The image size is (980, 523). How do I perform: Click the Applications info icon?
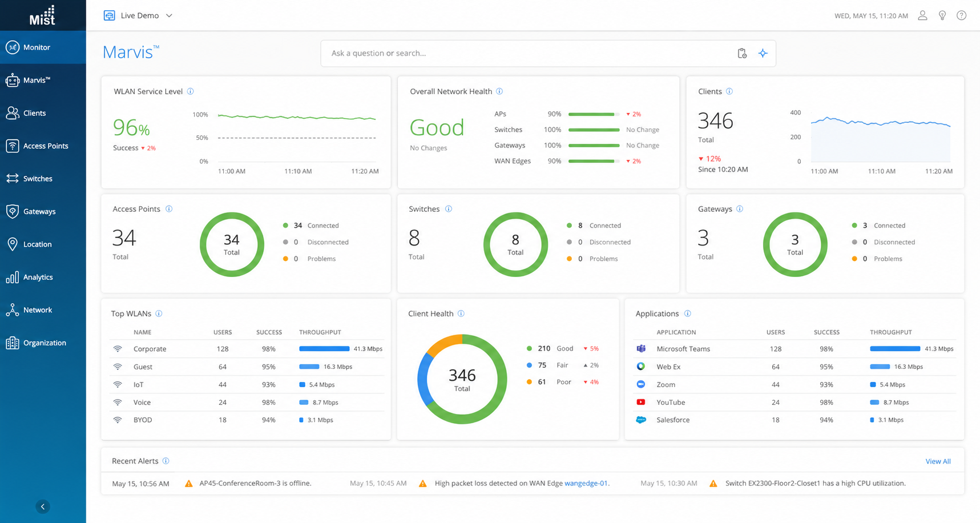click(x=688, y=313)
